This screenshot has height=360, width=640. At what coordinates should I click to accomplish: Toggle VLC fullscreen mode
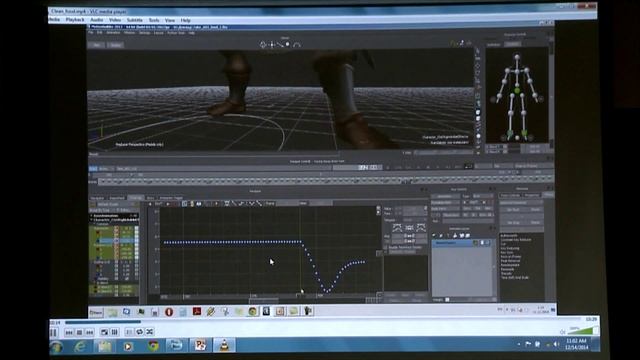[x=104, y=332]
